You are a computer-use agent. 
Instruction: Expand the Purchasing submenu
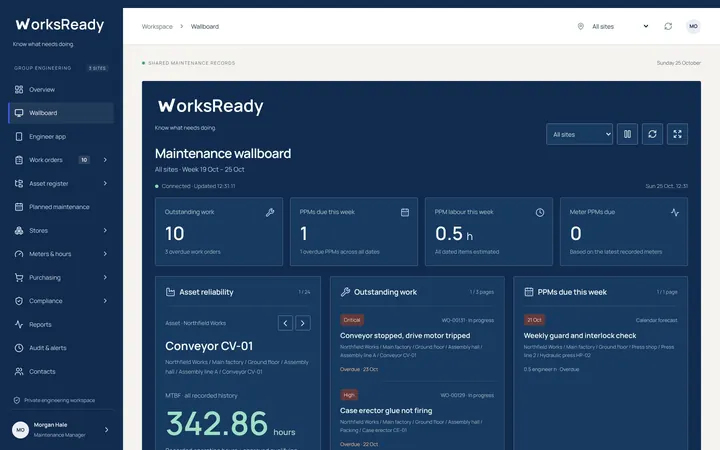(105, 277)
